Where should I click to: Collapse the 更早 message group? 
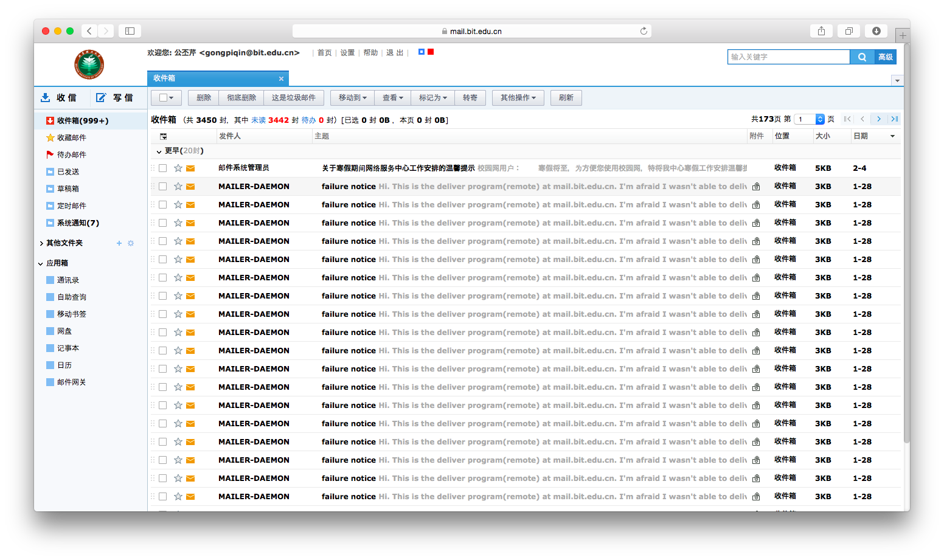(x=159, y=151)
